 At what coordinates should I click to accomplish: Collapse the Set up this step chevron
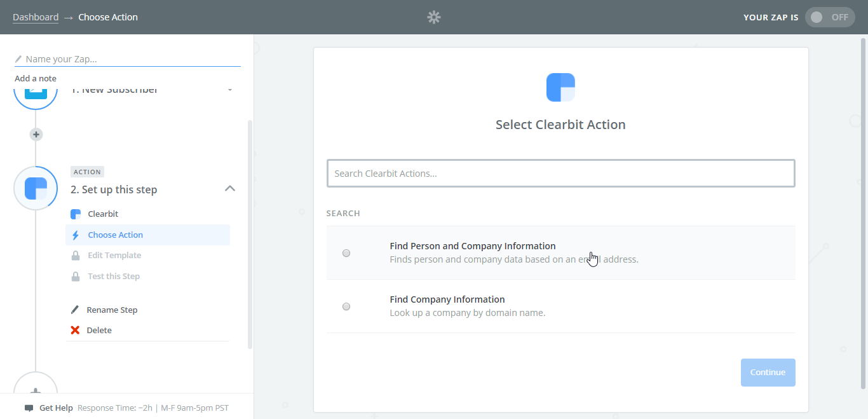tap(230, 188)
